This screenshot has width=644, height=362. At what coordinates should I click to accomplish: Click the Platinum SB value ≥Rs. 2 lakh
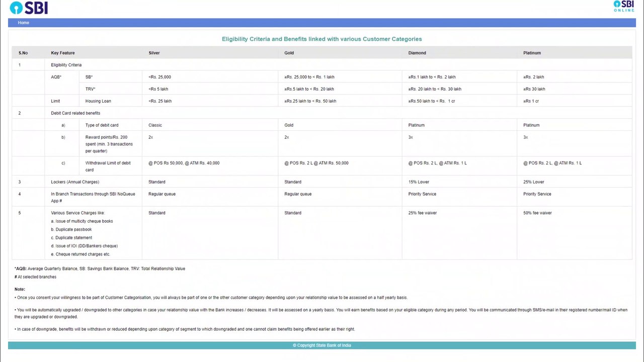[533, 77]
